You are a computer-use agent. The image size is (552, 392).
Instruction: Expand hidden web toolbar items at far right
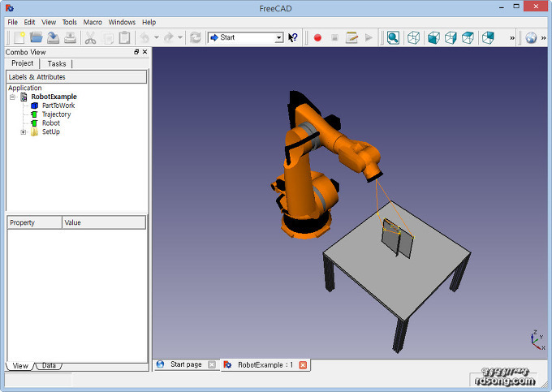coord(544,38)
